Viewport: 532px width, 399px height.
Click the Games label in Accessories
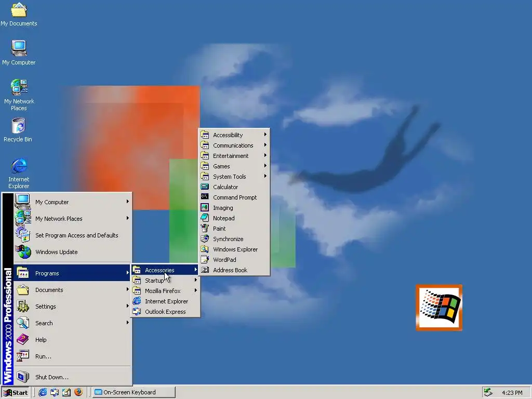221,166
